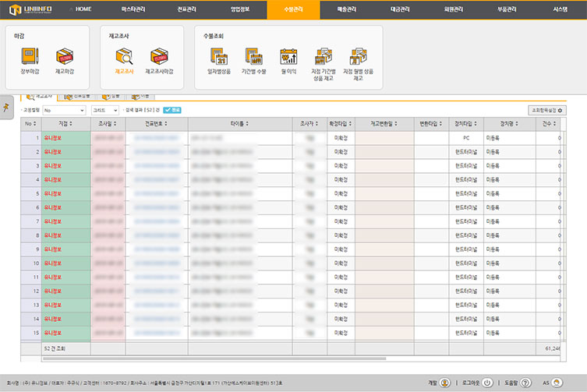Select the 재고조사마감 icon
The width and height of the screenshot is (587, 392).
click(x=159, y=57)
